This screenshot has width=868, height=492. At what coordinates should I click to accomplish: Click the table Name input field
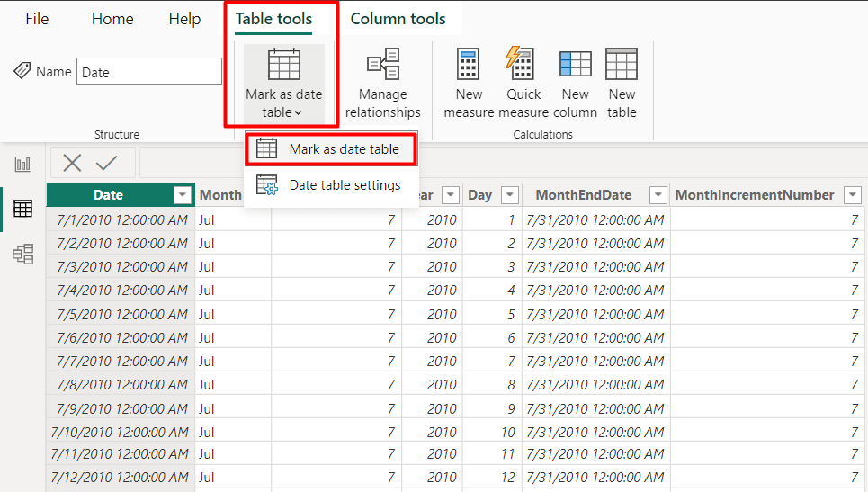click(x=149, y=72)
